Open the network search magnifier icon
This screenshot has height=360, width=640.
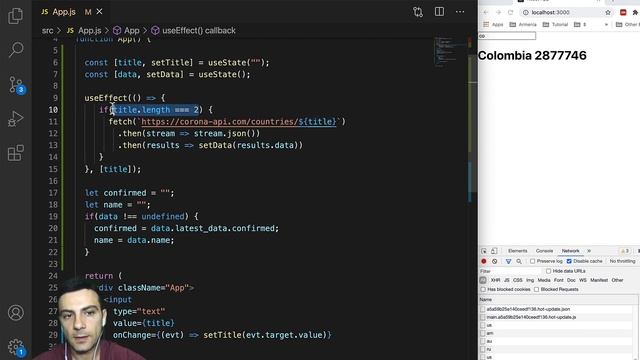(519, 261)
